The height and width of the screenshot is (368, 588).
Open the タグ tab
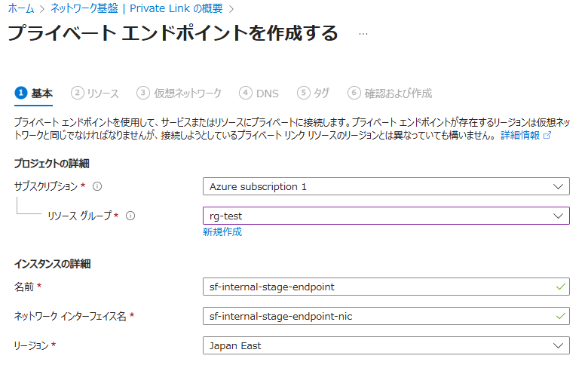(321, 94)
